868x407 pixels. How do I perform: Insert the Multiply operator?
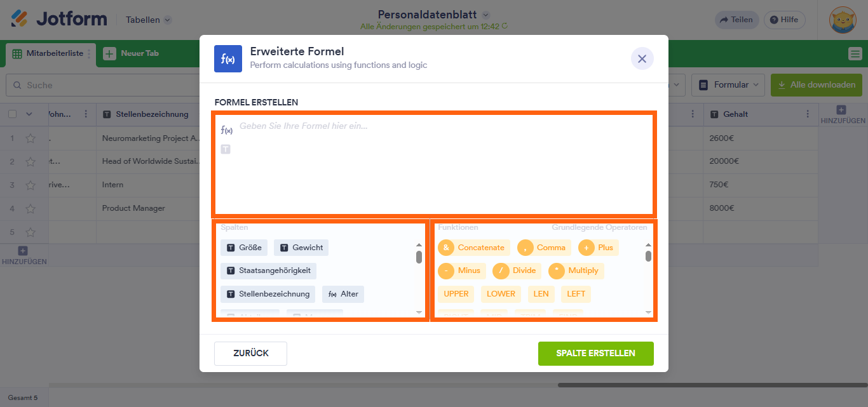(576, 271)
